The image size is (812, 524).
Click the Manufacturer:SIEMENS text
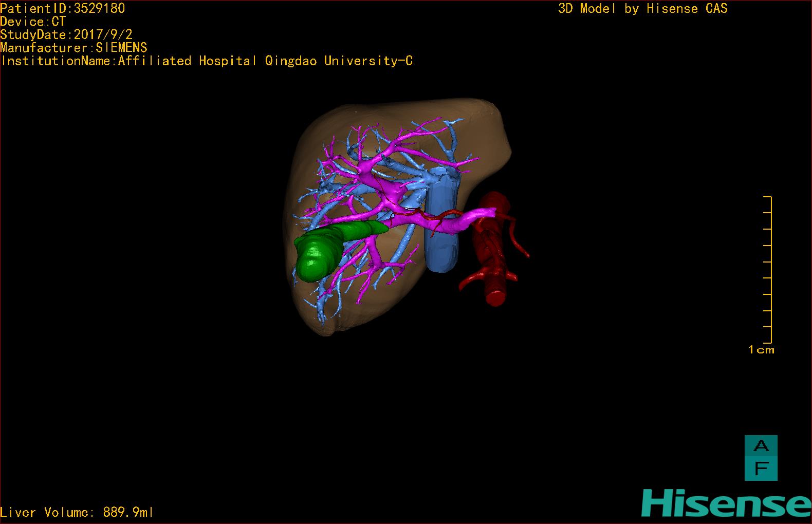coord(74,48)
